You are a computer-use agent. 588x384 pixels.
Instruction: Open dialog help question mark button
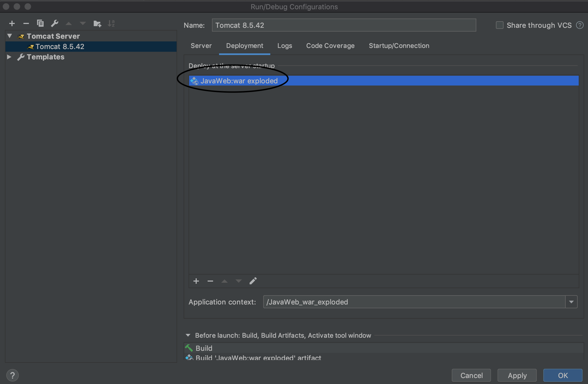(12, 376)
